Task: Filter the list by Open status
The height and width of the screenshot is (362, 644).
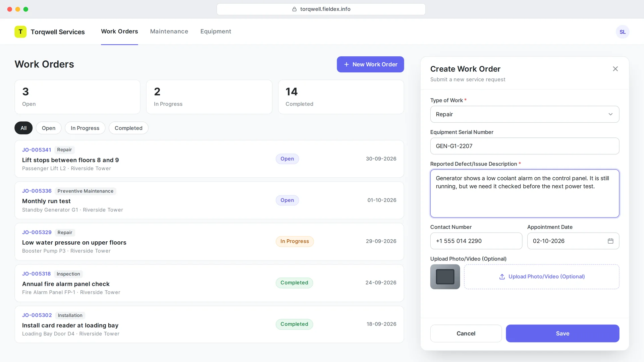Action: (49, 128)
